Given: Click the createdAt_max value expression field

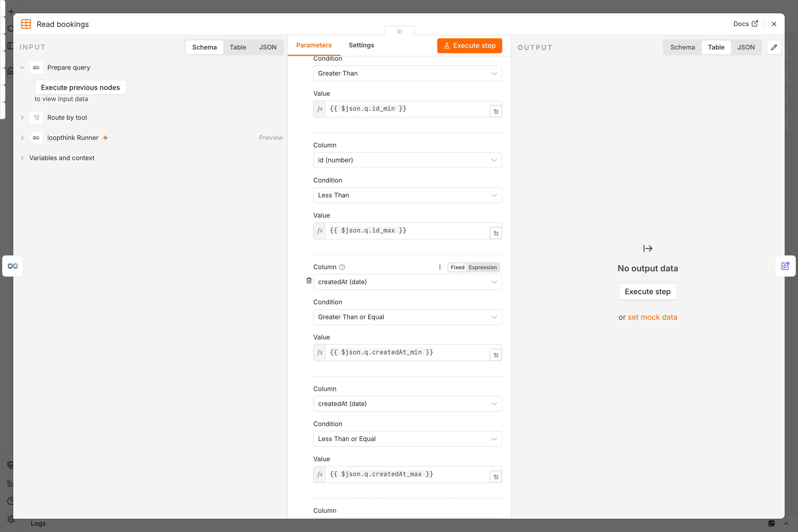Looking at the screenshot, I should point(408,474).
